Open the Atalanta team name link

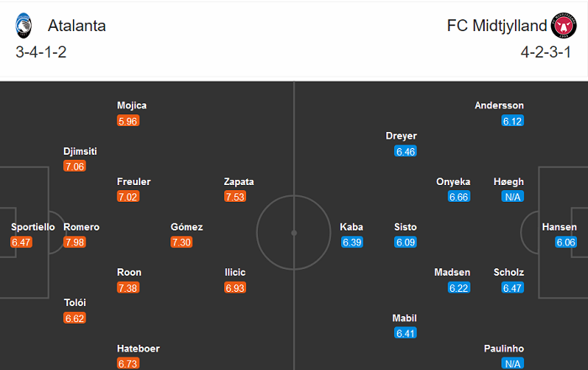pyautogui.click(x=76, y=25)
